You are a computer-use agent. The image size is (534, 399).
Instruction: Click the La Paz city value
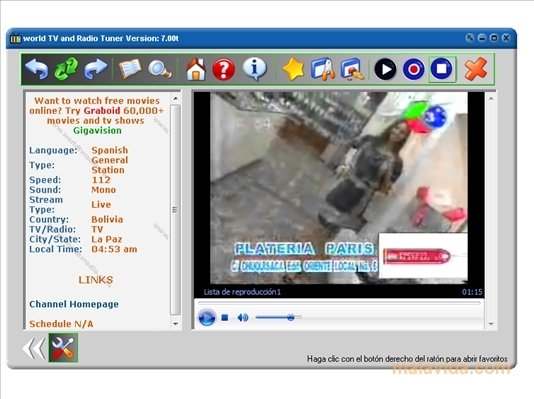[x=107, y=239]
